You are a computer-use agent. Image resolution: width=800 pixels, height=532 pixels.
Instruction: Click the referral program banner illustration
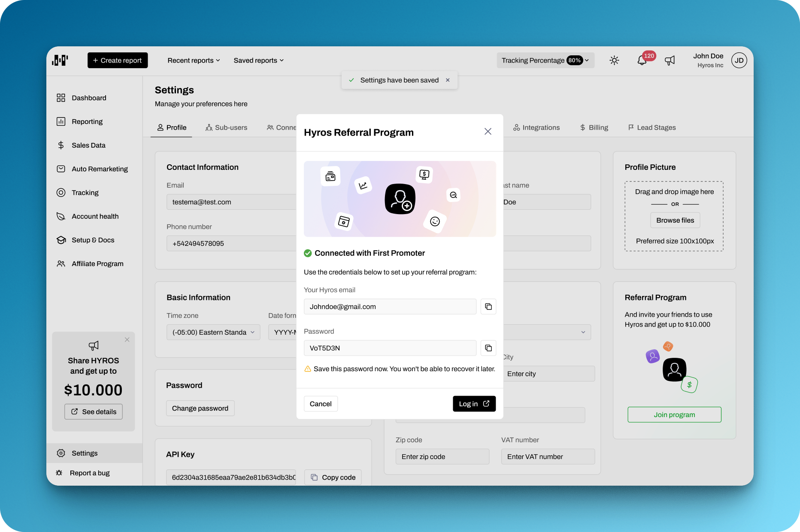[x=400, y=199]
